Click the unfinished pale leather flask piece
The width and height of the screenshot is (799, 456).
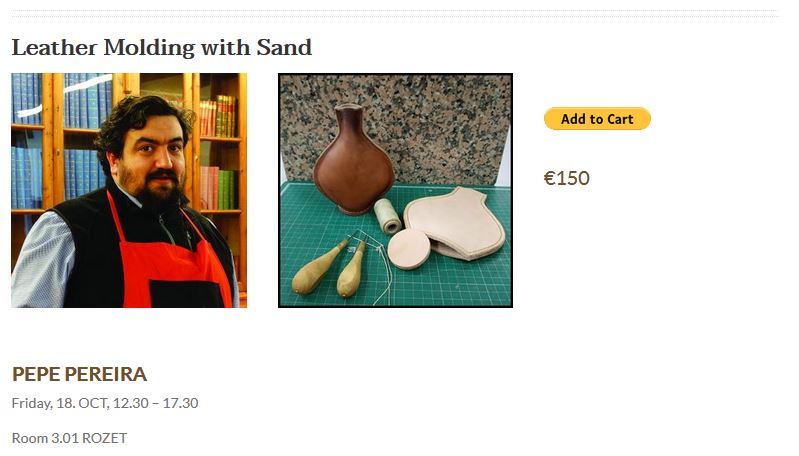tap(456, 223)
